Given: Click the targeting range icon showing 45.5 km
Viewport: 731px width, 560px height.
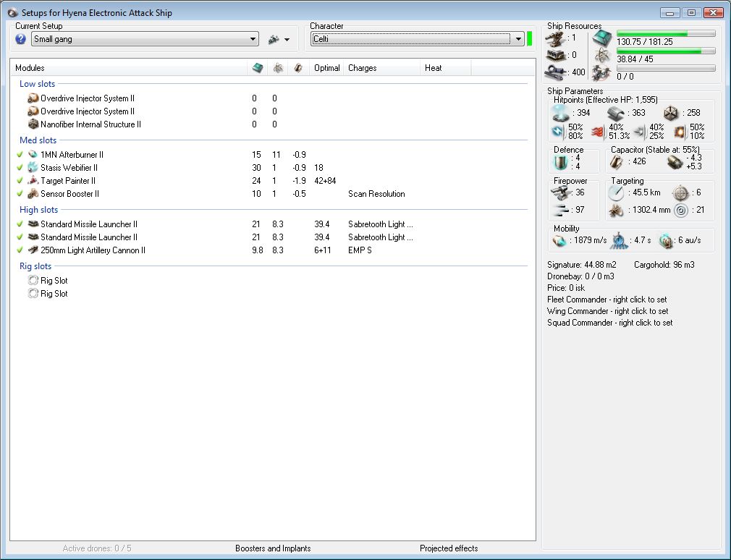Looking at the screenshot, I should [616, 193].
